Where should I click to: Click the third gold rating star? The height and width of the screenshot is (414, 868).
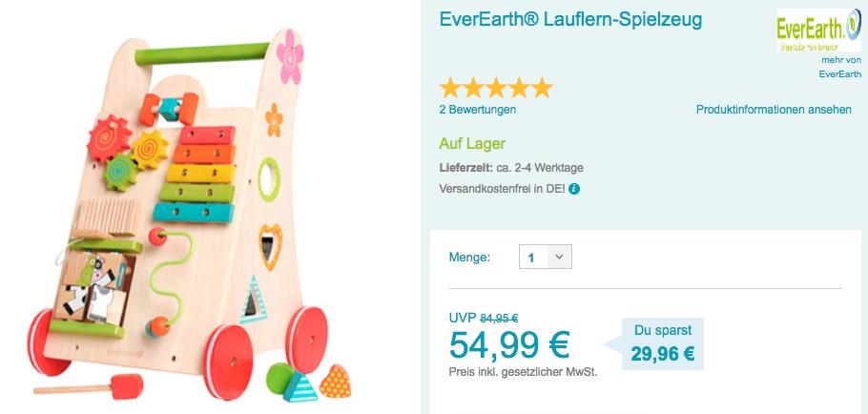(496, 88)
